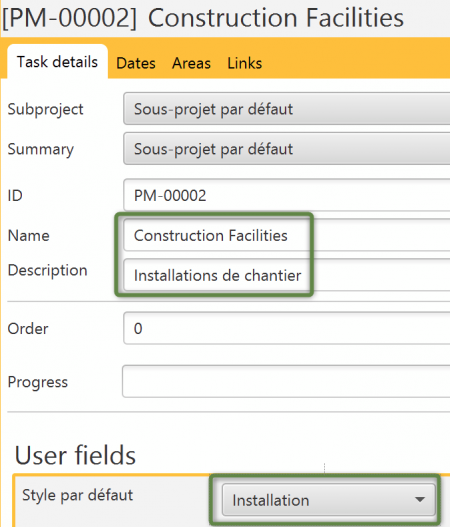The width and height of the screenshot is (450, 527).
Task: Open the Style par défaut Installation dropdown
Action: 329,500
